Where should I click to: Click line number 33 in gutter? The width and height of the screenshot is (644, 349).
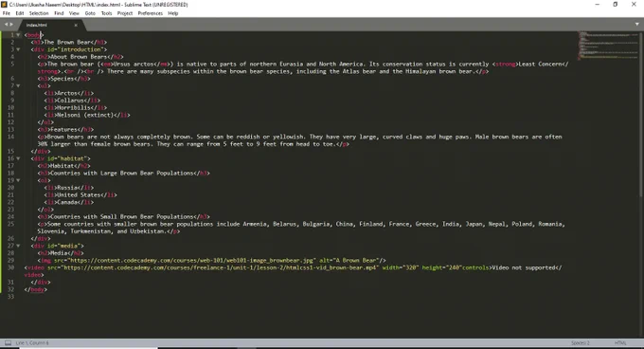(x=10, y=297)
